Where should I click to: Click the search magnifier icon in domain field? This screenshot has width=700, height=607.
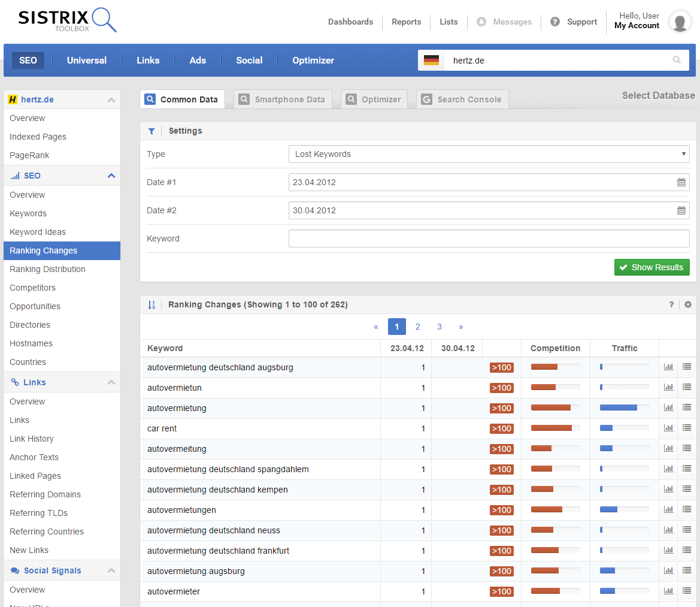[x=677, y=60]
